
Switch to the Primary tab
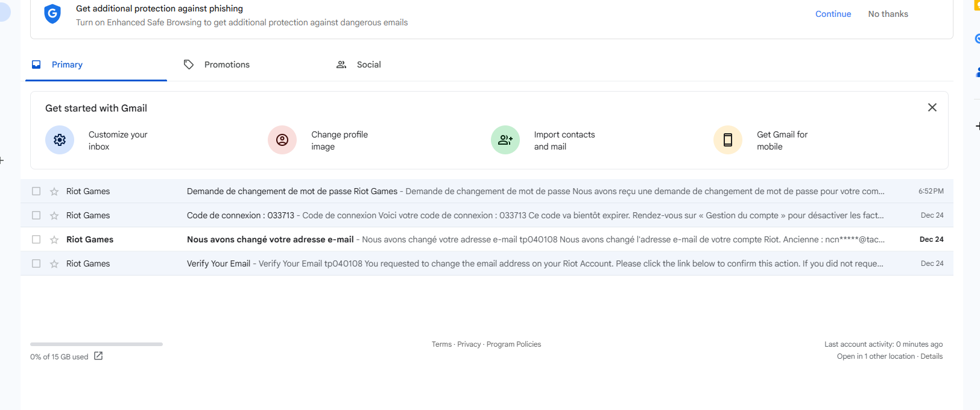coord(96,65)
